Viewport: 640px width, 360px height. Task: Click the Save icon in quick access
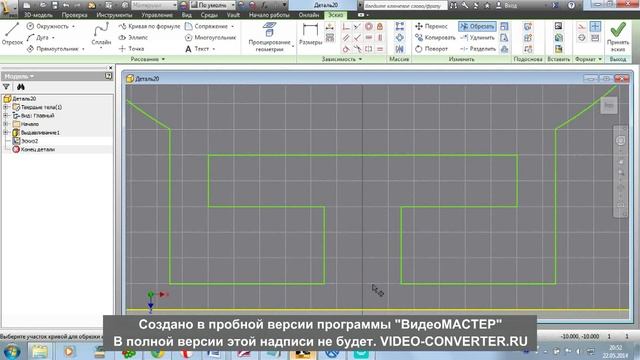(x=55, y=5)
